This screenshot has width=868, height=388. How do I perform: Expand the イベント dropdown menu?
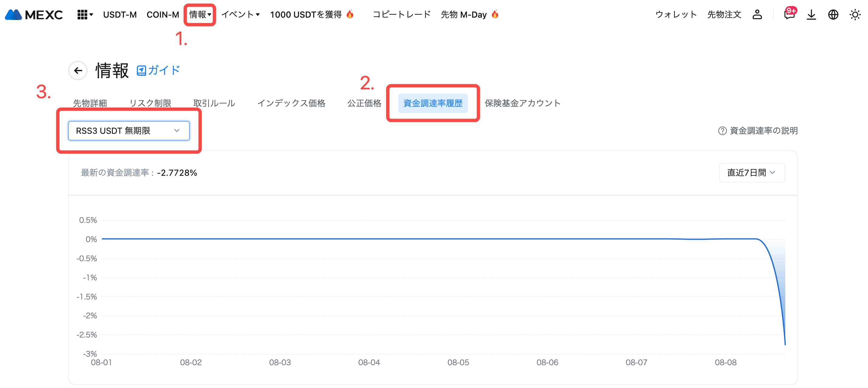(240, 15)
